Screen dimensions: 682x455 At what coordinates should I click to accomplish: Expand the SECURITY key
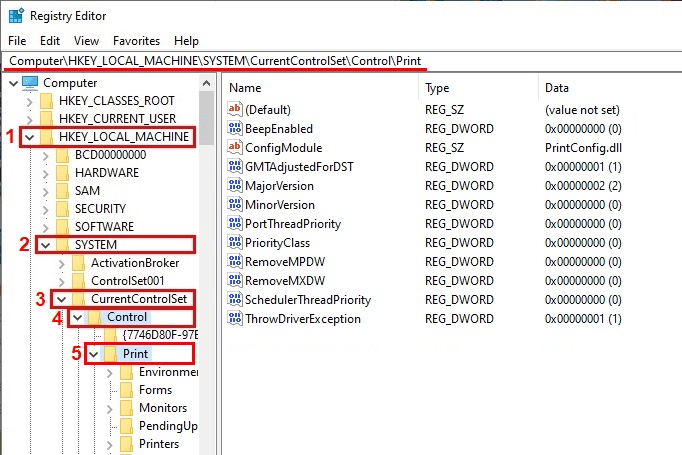pos(45,209)
